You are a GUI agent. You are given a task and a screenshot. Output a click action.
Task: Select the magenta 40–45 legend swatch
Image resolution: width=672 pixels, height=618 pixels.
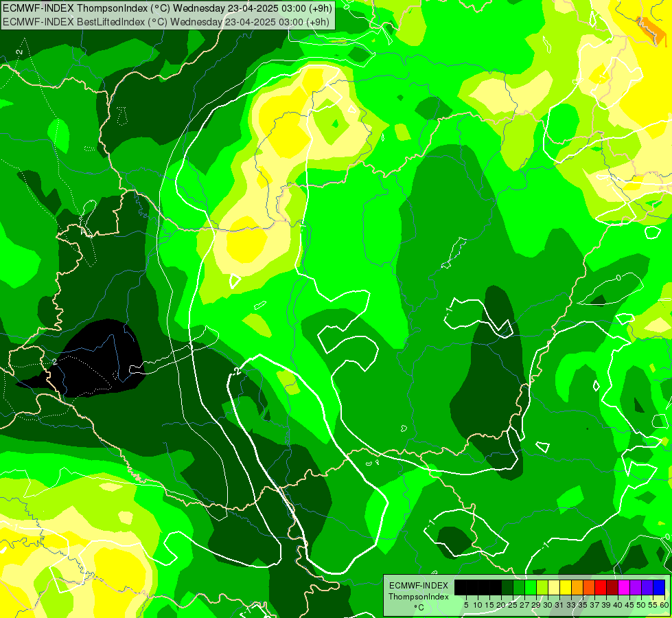click(624, 587)
